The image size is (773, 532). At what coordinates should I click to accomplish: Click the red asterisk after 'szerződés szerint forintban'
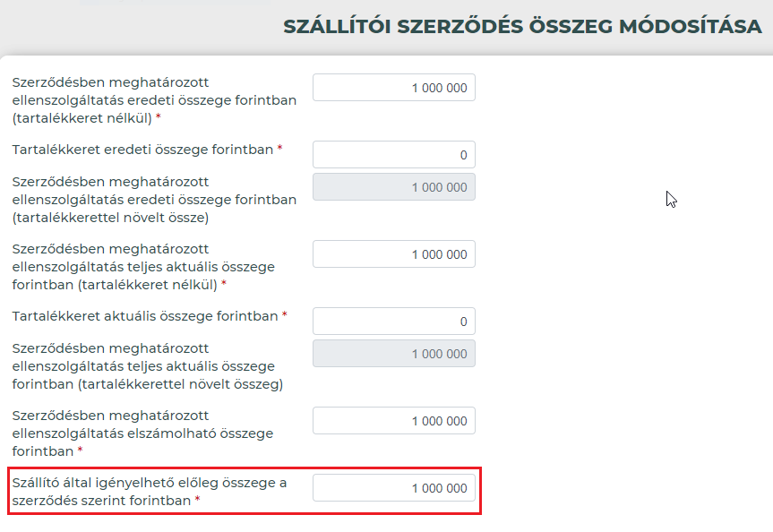[197, 499]
